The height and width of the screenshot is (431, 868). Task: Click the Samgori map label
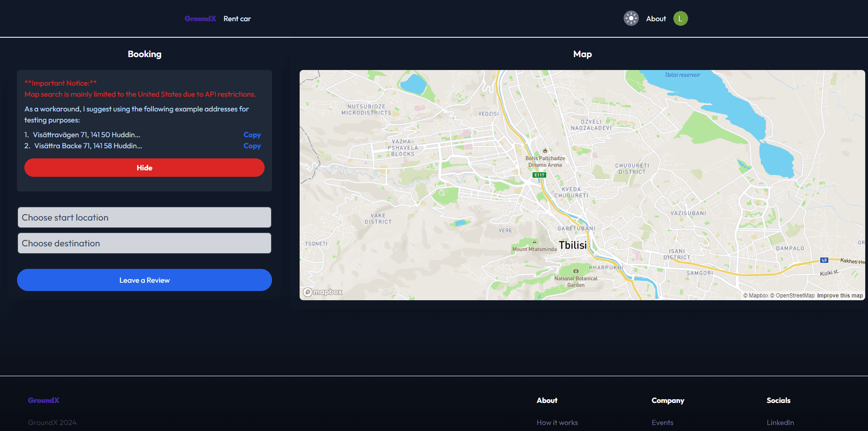(700, 274)
